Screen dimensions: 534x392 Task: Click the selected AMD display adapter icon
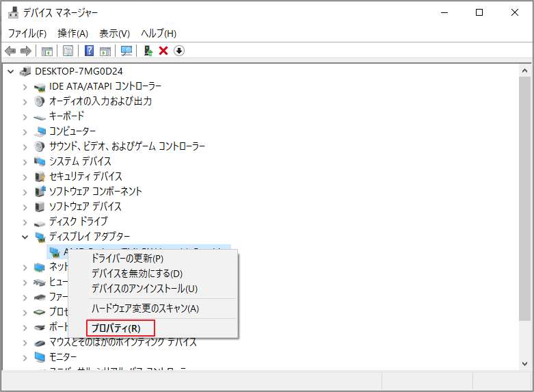(55, 252)
